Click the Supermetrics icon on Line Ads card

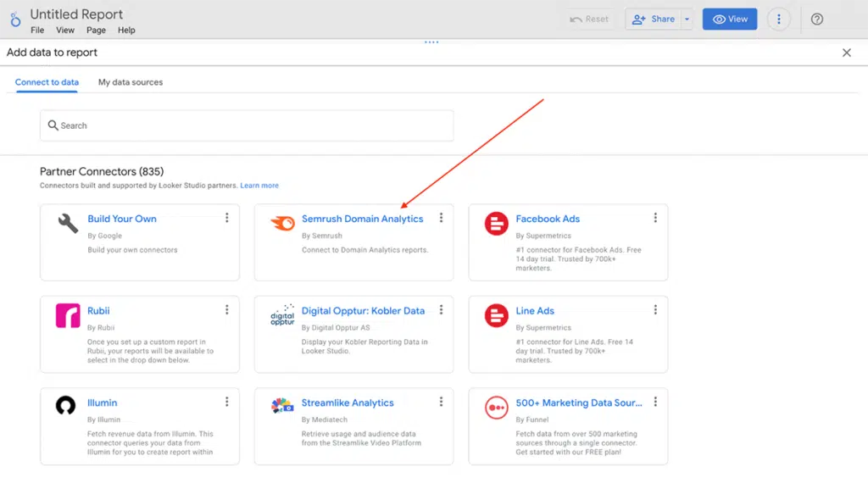(497, 315)
